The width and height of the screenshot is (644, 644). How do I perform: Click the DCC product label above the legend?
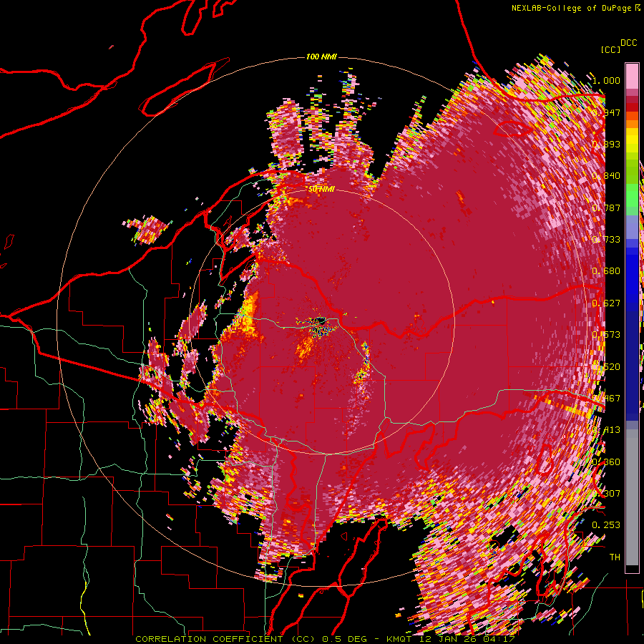(x=628, y=43)
